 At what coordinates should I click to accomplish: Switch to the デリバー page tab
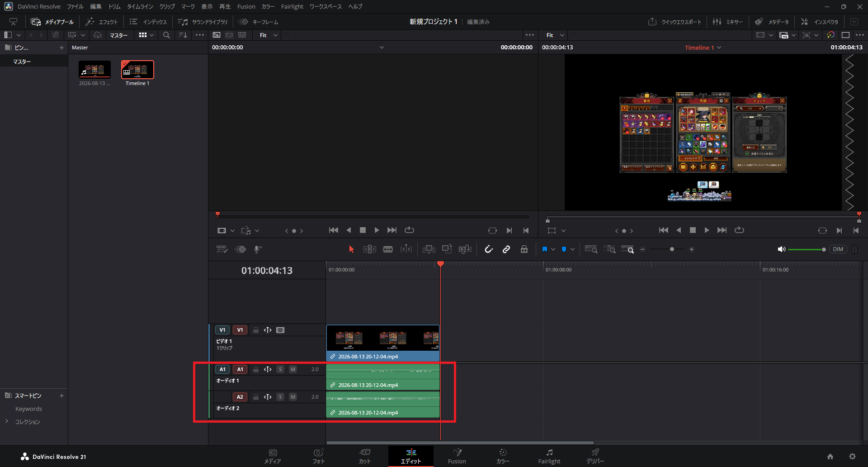tap(595, 456)
